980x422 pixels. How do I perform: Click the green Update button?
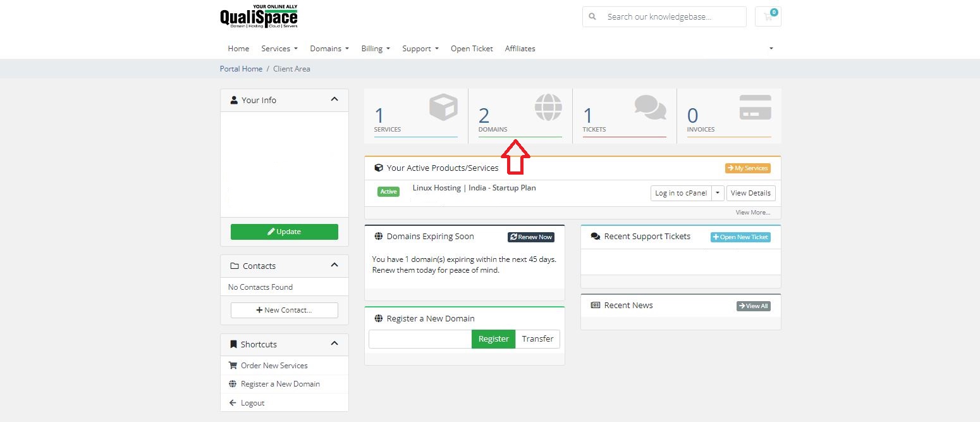tap(284, 232)
